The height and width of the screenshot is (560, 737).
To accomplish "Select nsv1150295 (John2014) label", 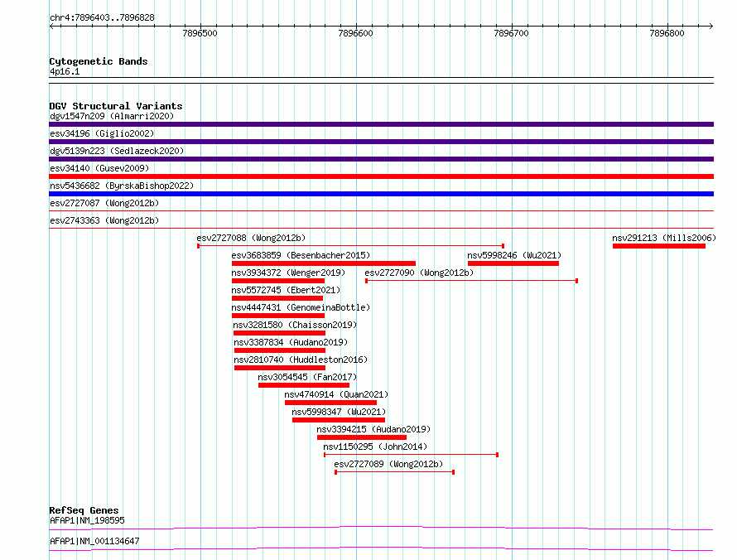I will pyautogui.click(x=375, y=447).
